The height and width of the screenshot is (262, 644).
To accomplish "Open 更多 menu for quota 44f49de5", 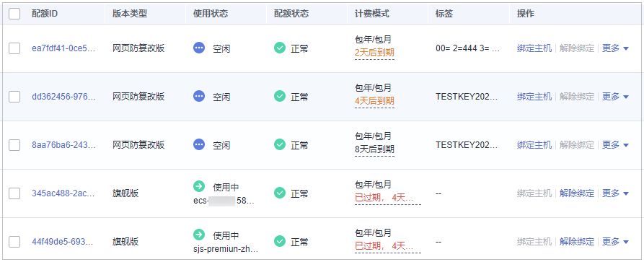I will tap(615, 242).
